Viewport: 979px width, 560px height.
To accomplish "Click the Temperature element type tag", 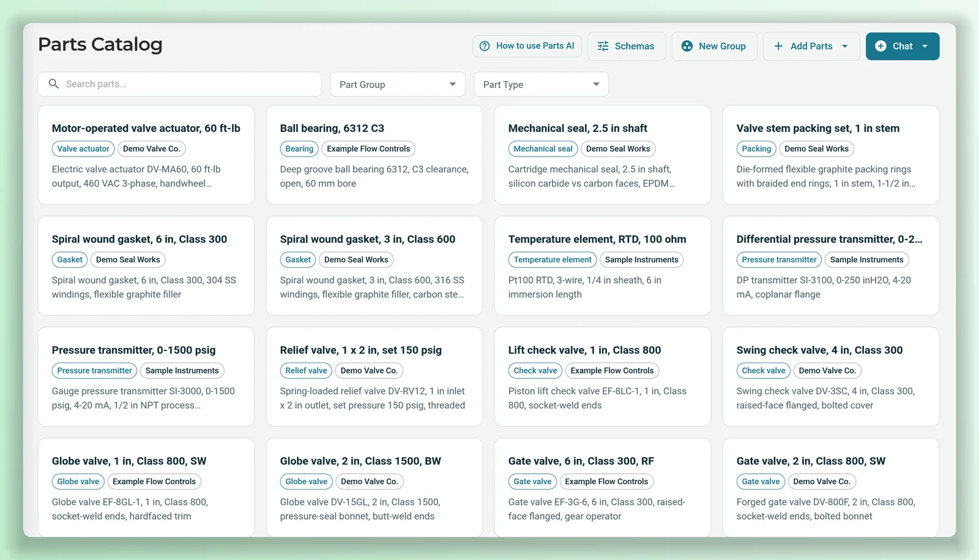I will coord(553,260).
